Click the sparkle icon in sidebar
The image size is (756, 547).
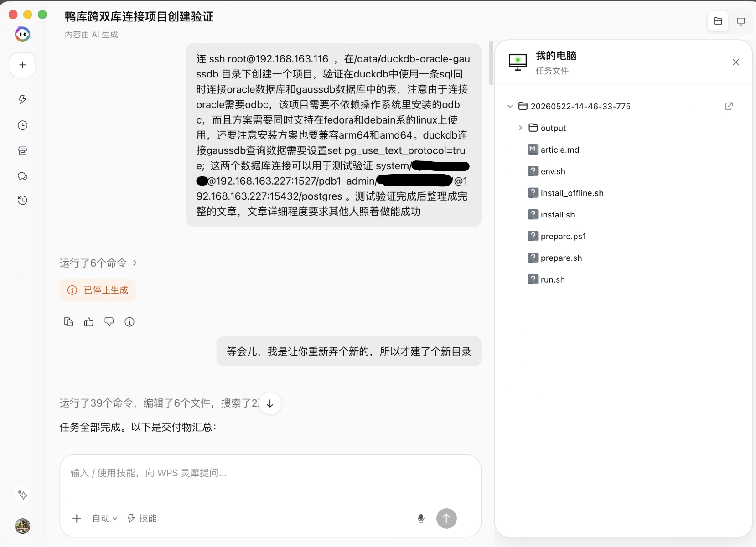pos(22,495)
